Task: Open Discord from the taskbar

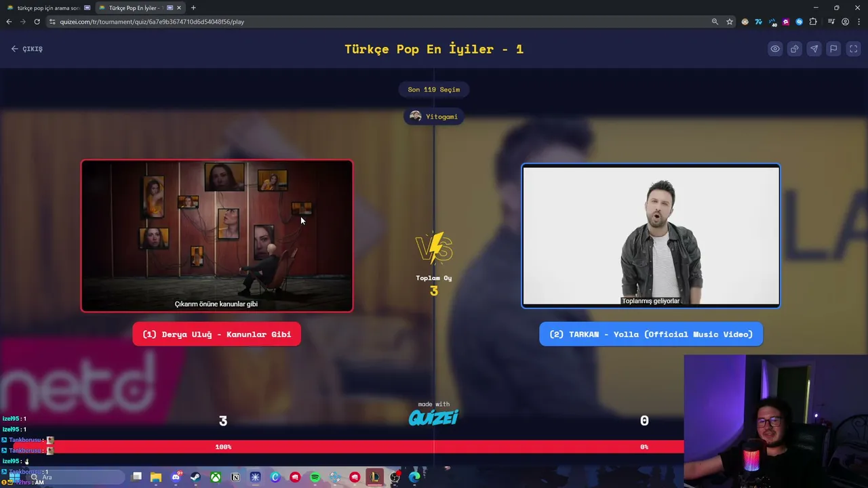Action: (176, 477)
